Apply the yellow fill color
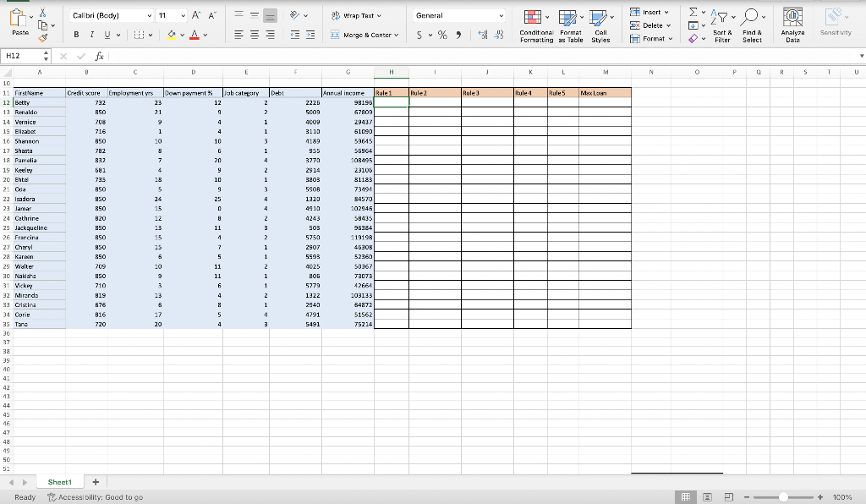866x504 pixels. point(172,35)
